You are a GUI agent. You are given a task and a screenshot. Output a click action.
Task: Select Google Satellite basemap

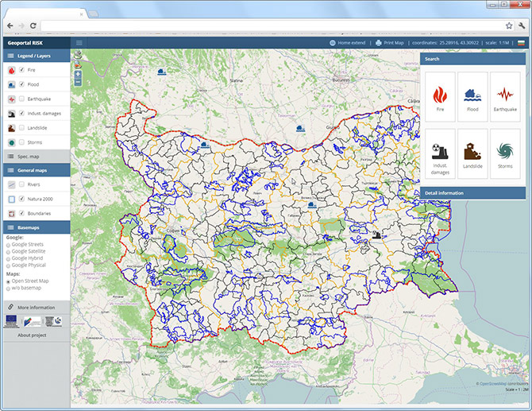tap(8, 252)
